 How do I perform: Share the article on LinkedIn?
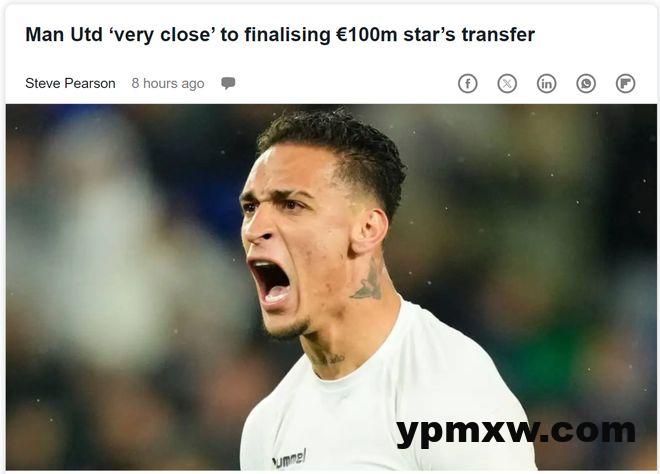[x=546, y=83]
